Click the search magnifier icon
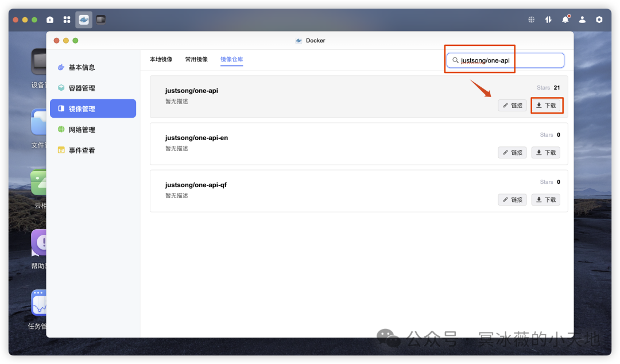This screenshot has width=620, height=364. pos(455,60)
